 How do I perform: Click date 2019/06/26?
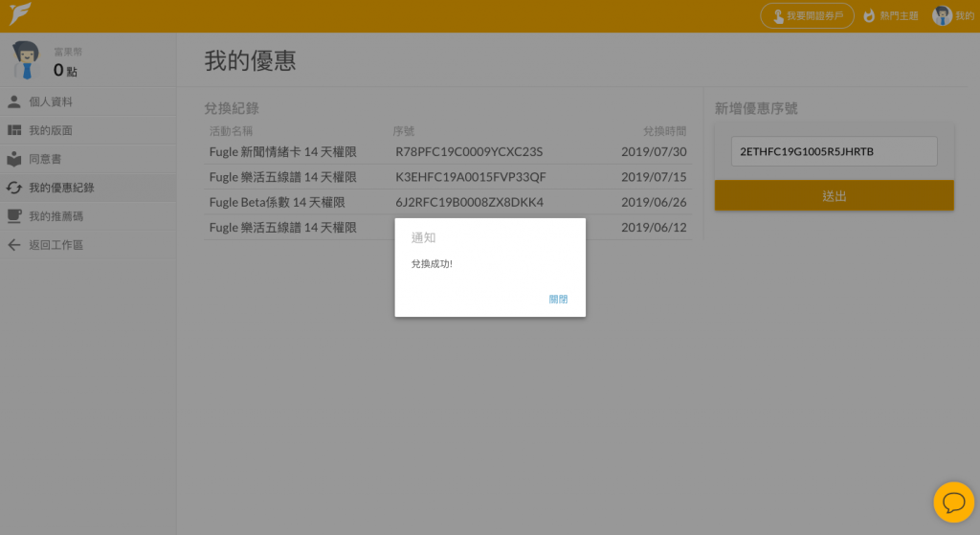[654, 202]
